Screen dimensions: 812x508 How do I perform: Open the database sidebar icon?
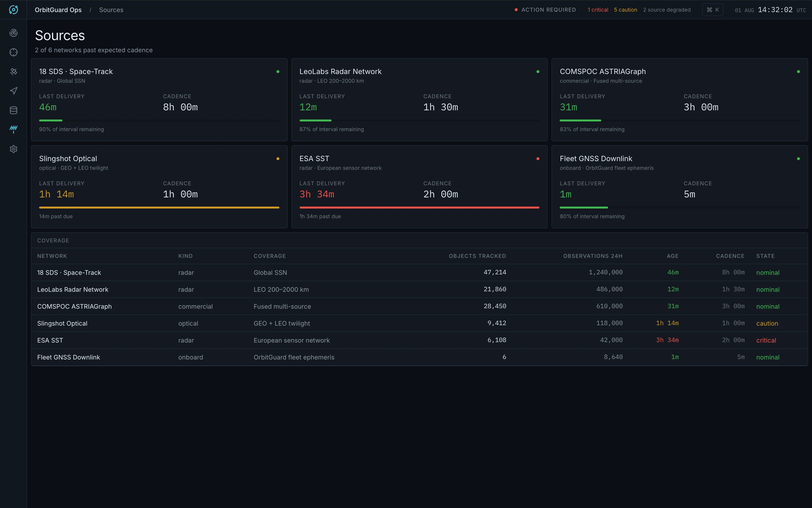click(x=14, y=110)
